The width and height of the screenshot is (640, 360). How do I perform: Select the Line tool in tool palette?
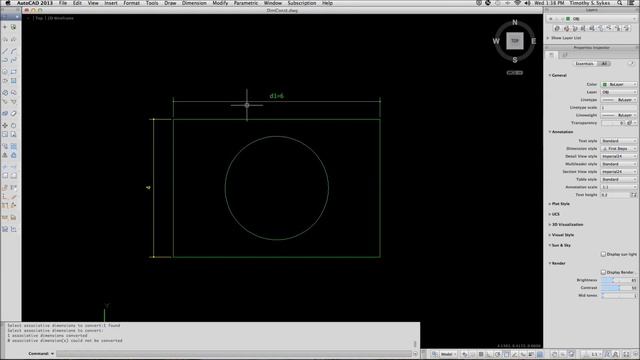point(5,51)
